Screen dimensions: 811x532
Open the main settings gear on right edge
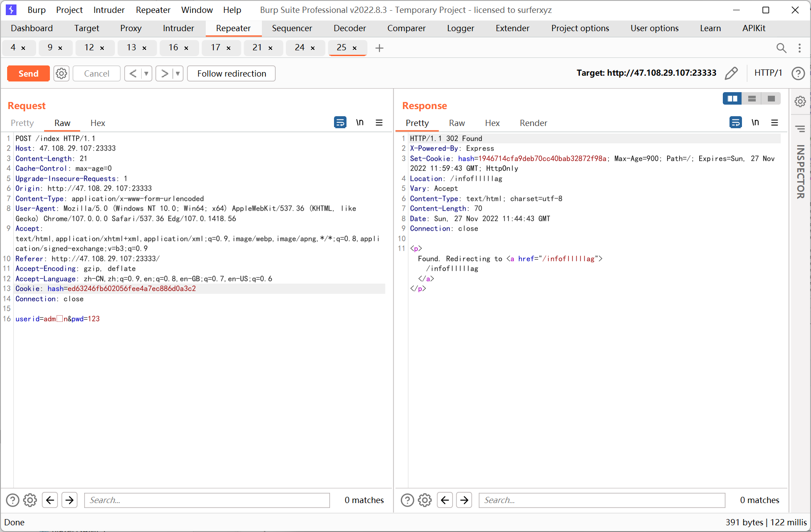click(800, 102)
